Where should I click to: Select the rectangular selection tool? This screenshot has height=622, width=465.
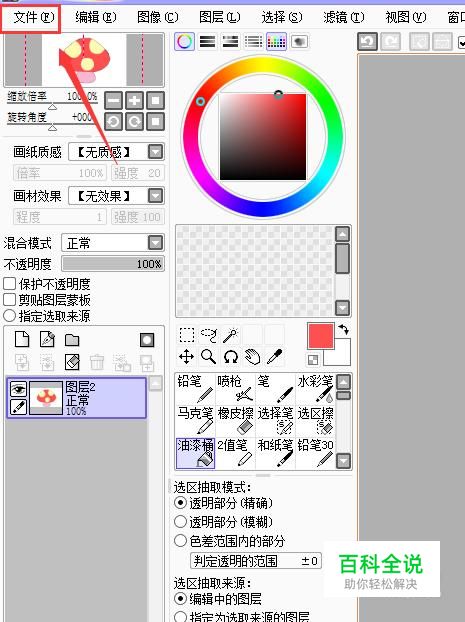coord(186,335)
